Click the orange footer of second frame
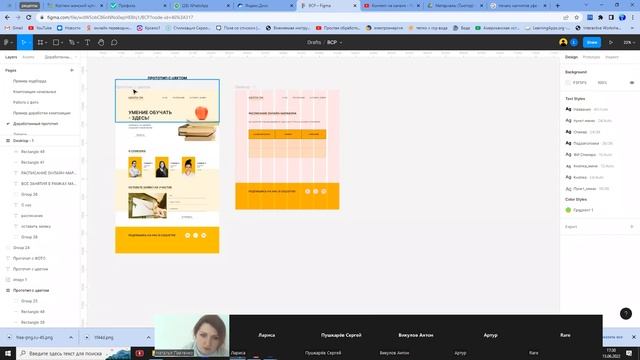This screenshot has height=360, width=640. [x=287, y=196]
